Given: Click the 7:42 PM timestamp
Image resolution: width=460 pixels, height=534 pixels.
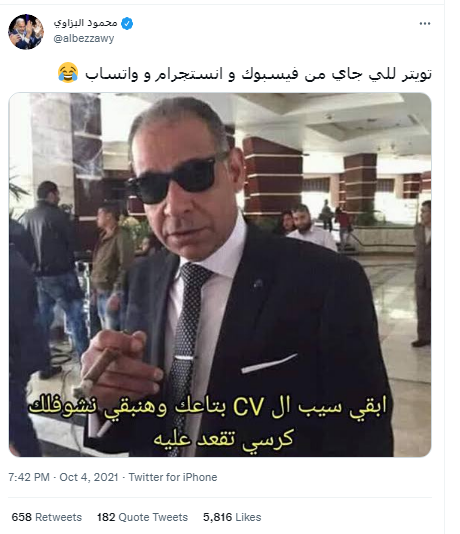Looking at the screenshot, I should coord(29,477).
